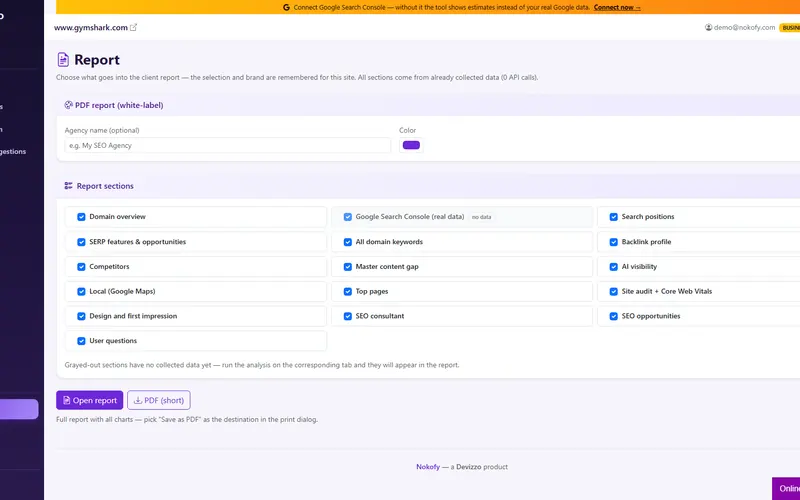Open the purple report color swatch

pyautogui.click(x=411, y=145)
